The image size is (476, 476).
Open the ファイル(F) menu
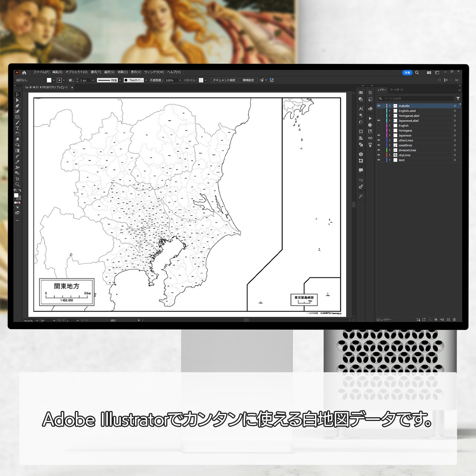point(41,72)
